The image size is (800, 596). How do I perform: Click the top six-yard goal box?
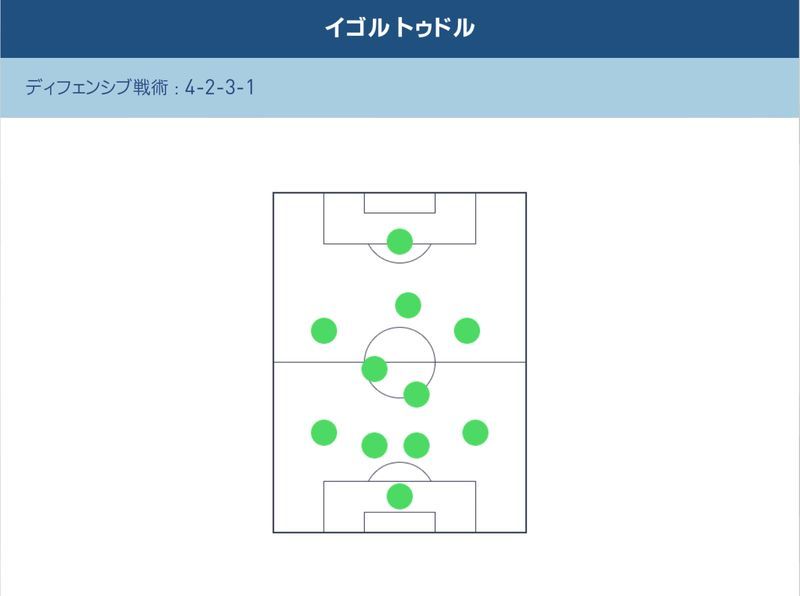coord(399,203)
